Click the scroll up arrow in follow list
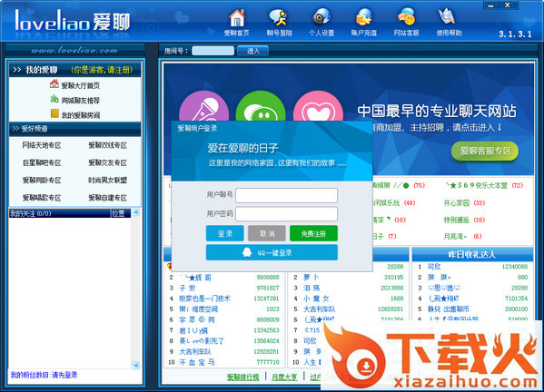Image resolution: width=544 pixels, height=392 pixels. [135, 212]
